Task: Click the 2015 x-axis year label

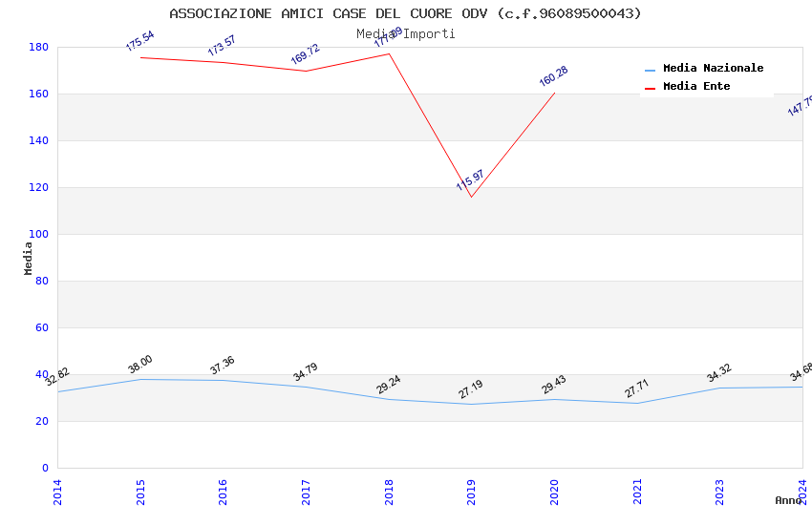Action: coord(140,492)
